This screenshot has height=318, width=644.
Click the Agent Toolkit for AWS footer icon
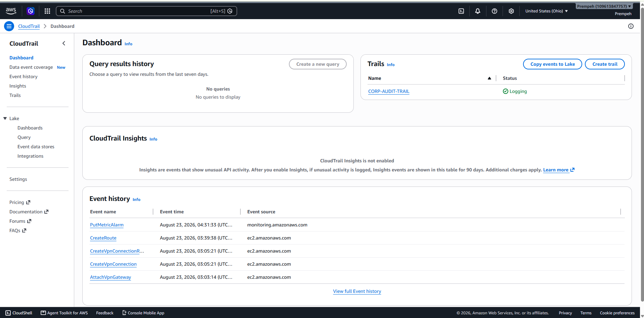(x=43, y=313)
